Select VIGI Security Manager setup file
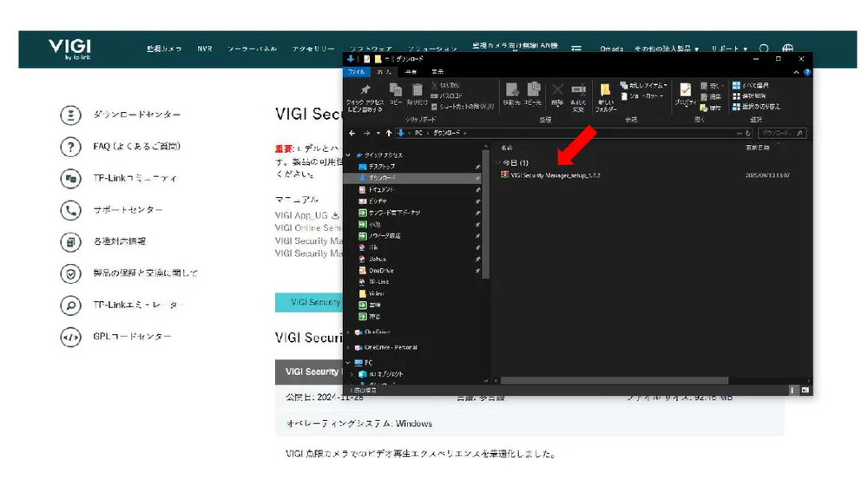The image size is (868, 500). click(x=550, y=175)
